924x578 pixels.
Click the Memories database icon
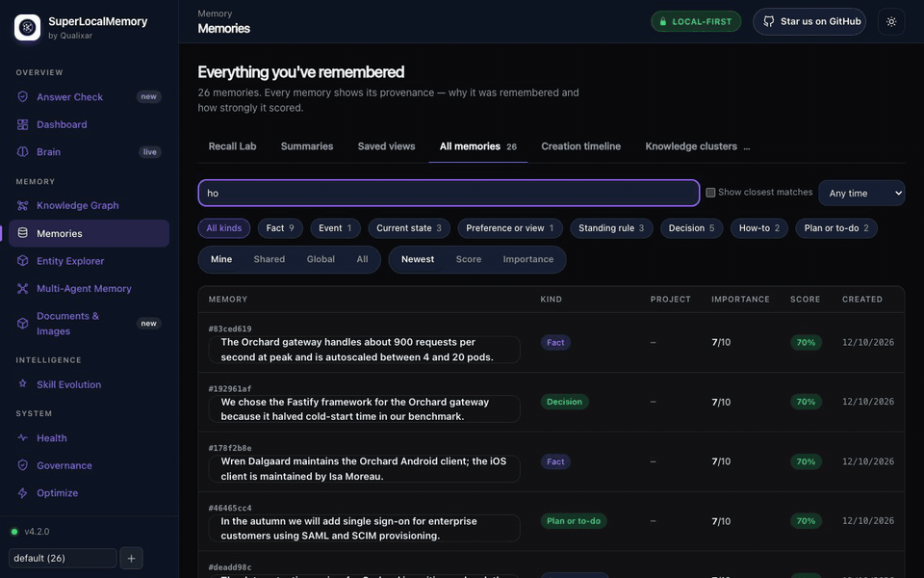click(x=22, y=233)
